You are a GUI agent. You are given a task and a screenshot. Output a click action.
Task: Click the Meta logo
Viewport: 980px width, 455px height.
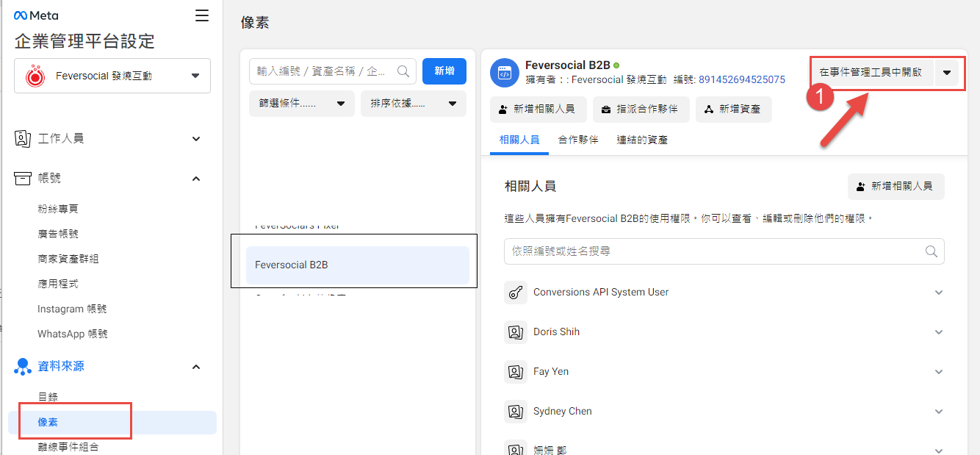coord(35,14)
